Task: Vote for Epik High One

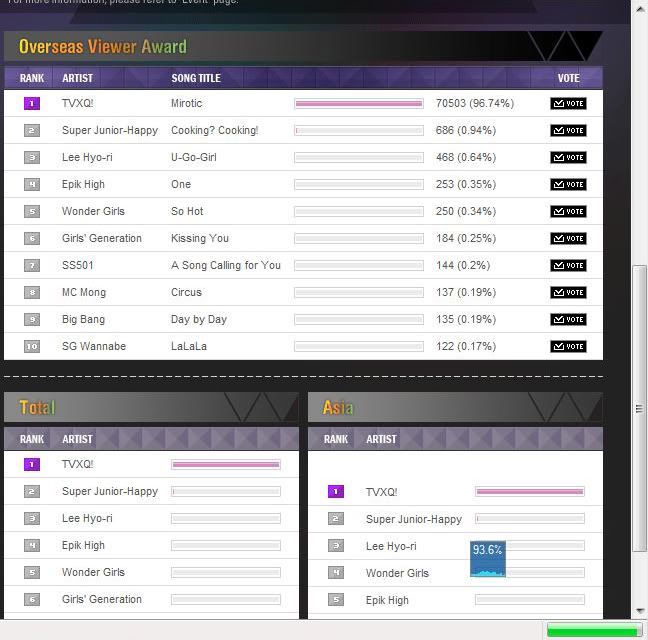Action: coord(568,184)
